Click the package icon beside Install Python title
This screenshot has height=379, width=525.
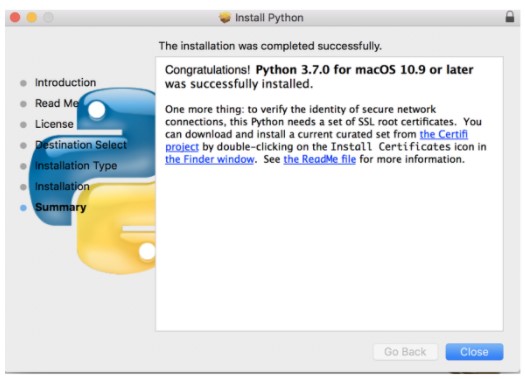tap(225, 17)
